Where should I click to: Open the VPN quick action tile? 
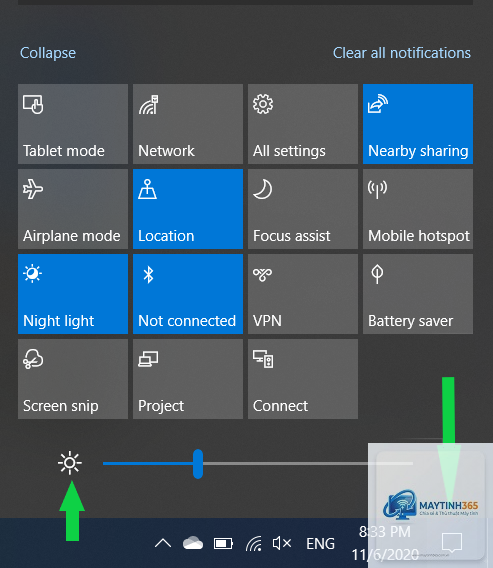click(303, 294)
